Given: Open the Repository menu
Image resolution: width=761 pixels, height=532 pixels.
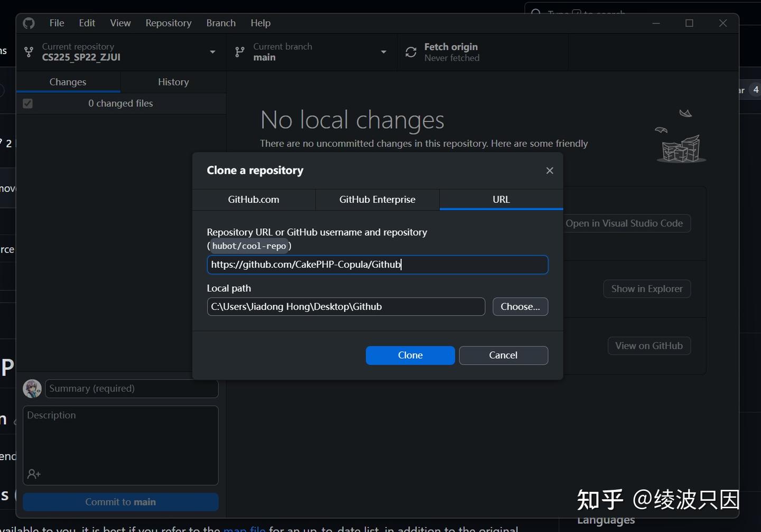Looking at the screenshot, I should click(x=168, y=23).
